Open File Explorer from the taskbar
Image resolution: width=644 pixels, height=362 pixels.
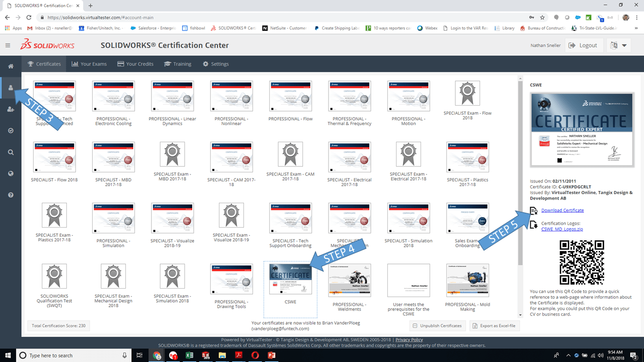coord(222,355)
